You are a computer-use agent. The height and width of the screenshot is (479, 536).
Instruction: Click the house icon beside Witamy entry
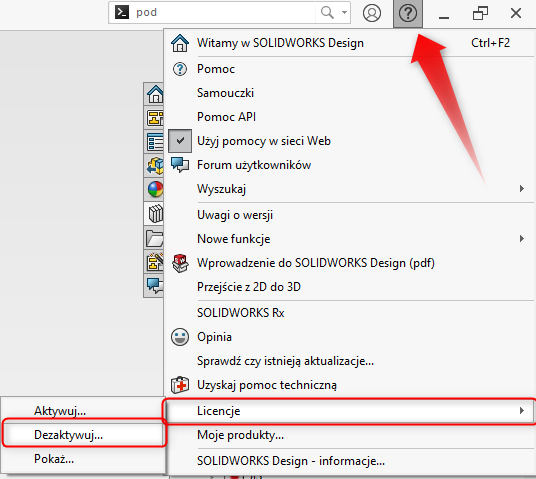pos(180,43)
